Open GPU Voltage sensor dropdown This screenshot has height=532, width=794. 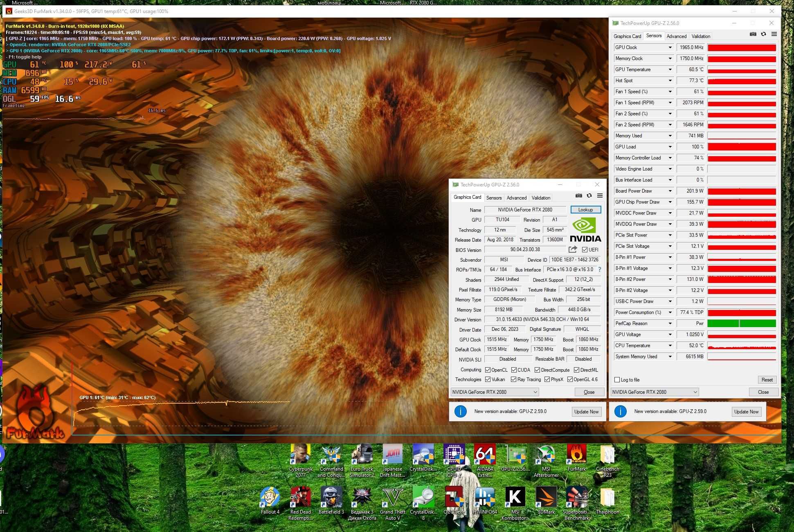[670, 335]
